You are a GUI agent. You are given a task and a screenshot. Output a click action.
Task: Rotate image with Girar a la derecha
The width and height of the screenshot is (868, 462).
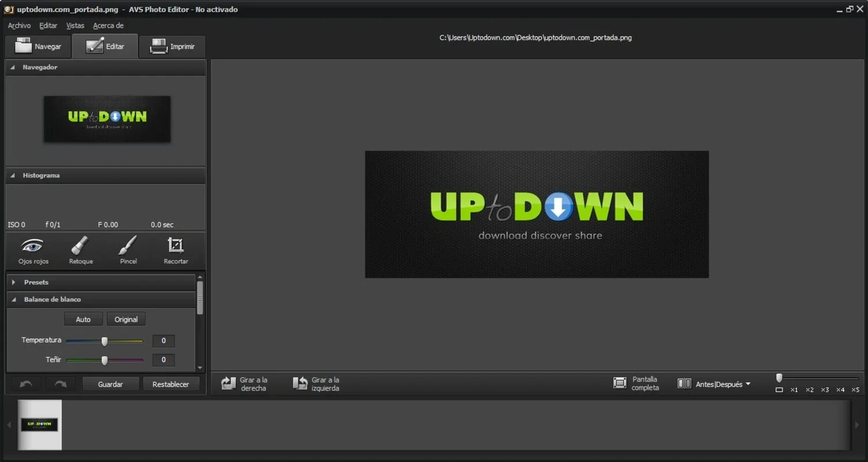point(245,384)
